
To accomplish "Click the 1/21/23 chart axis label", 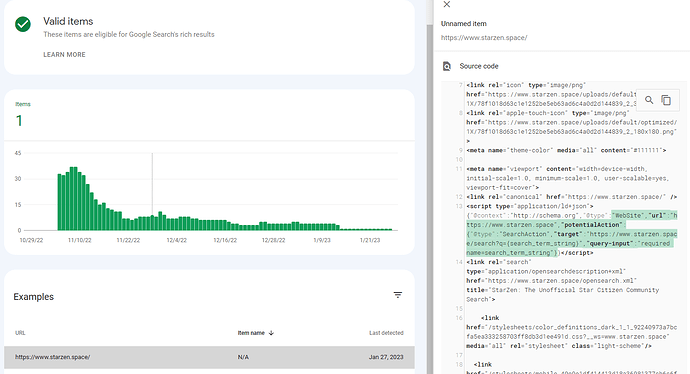I will pyautogui.click(x=370, y=240).
